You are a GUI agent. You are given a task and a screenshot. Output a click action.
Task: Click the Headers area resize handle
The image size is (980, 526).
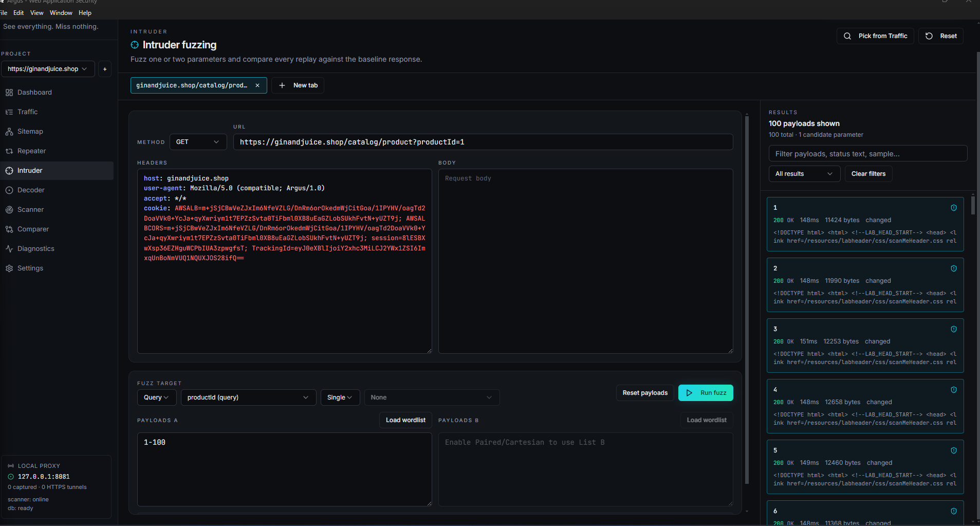coord(429,351)
